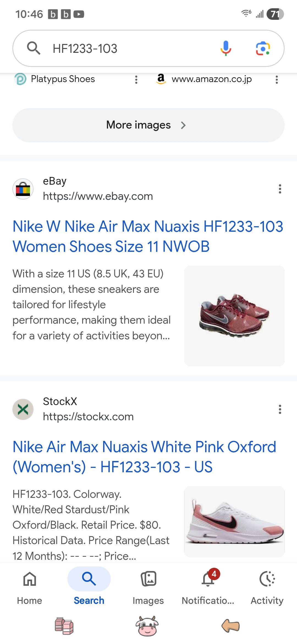Tap the voice search microphone icon
The image size is (297, 644).
(226, 48)
